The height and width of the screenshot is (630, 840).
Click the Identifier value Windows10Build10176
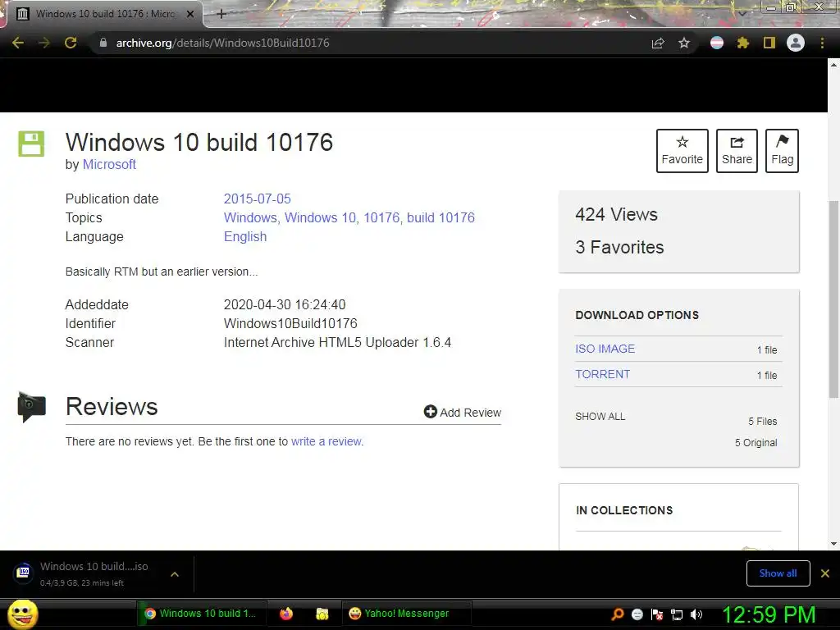tap(290, 323)
